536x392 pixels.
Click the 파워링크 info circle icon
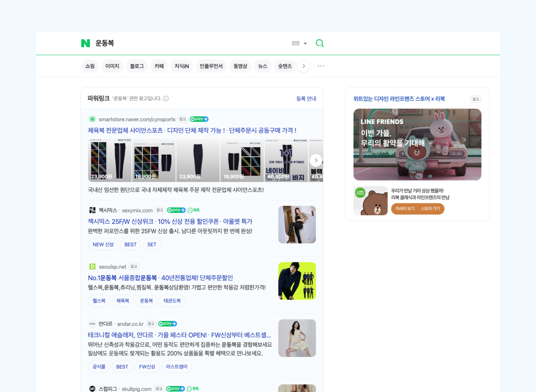(x=166, y=98)
